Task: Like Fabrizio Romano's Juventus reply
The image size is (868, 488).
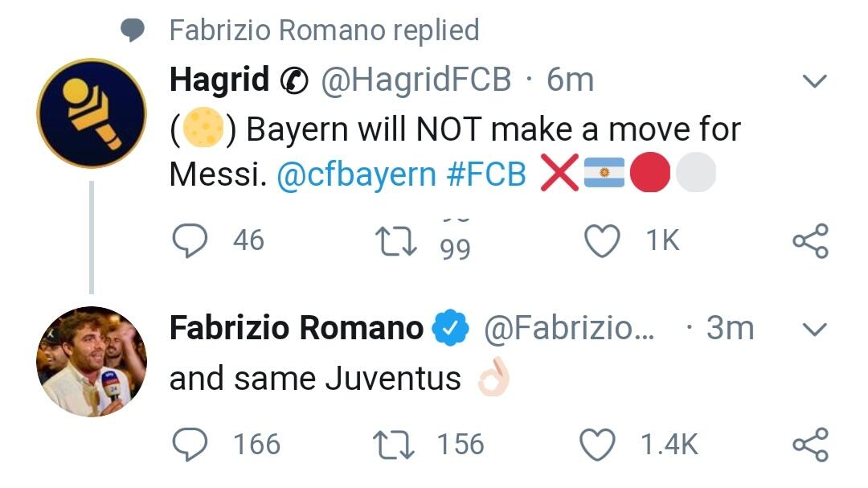Action: pos(597,444)
